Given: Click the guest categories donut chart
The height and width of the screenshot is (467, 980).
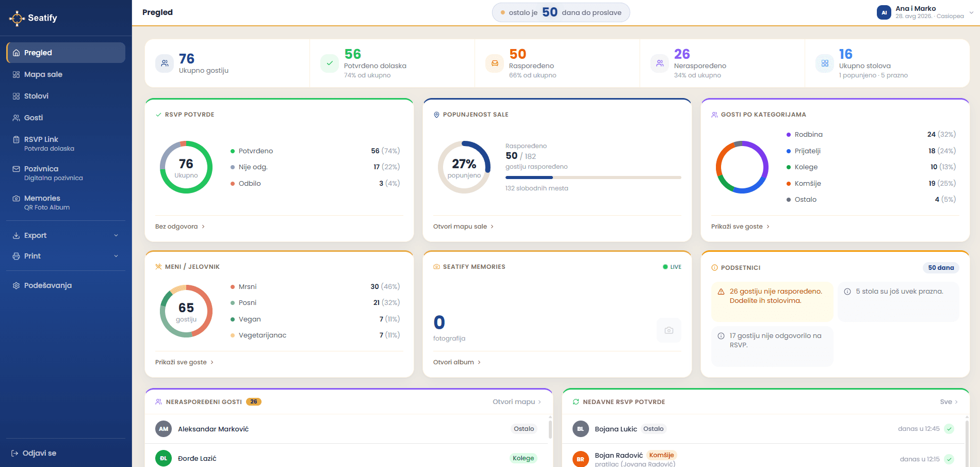Looking at the screenshot, I should click(x=742, y=167).
